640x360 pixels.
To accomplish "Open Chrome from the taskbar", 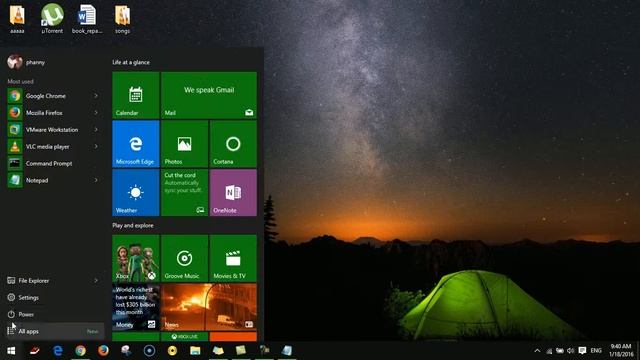I will (x=80, y=351).
